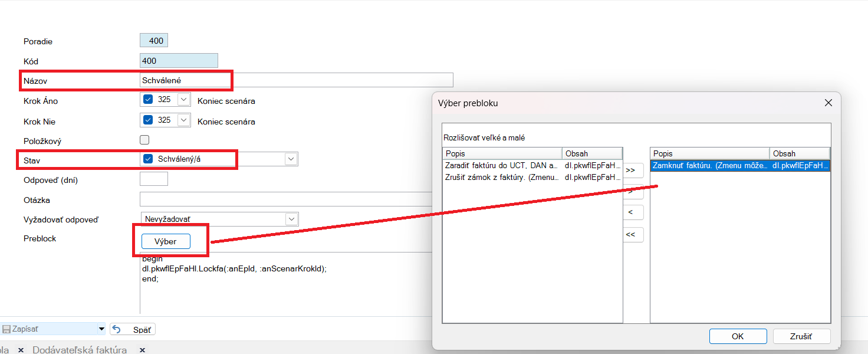
Task: Click into the Odpoveď (dní) field
Action: 154,179
